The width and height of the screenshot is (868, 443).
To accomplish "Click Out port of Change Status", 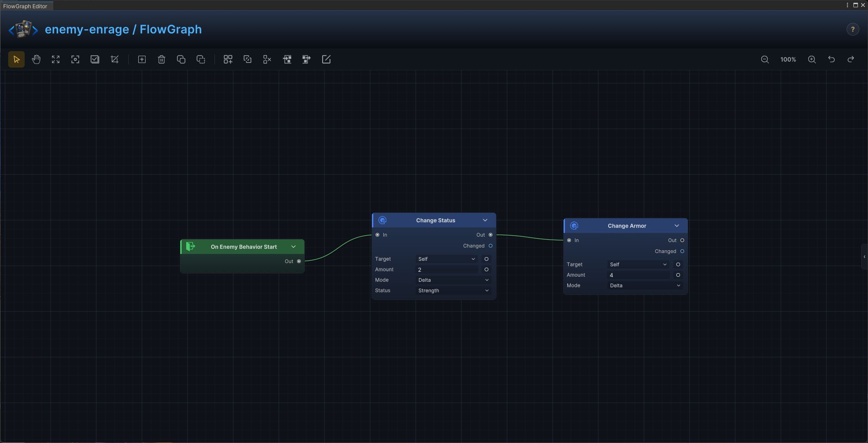I will (x=491, y=235).
